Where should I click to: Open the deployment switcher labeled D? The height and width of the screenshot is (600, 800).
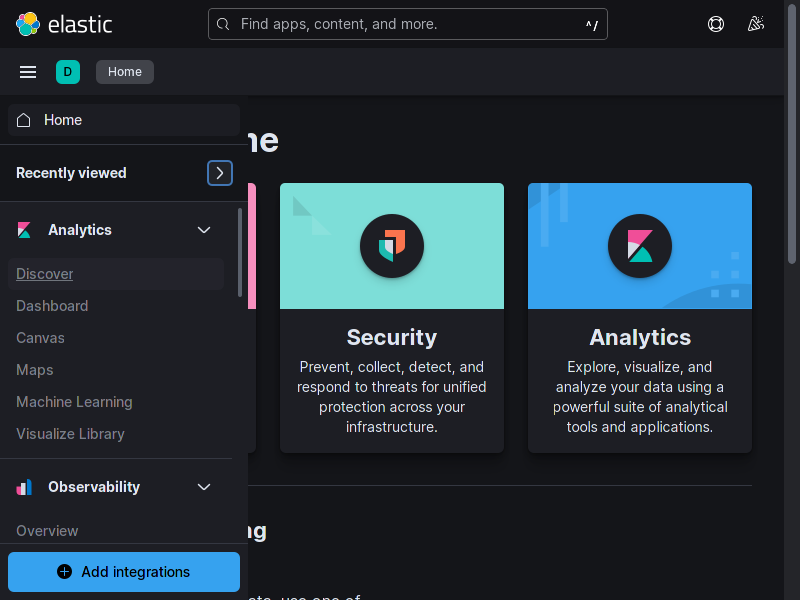pos(68,71)
